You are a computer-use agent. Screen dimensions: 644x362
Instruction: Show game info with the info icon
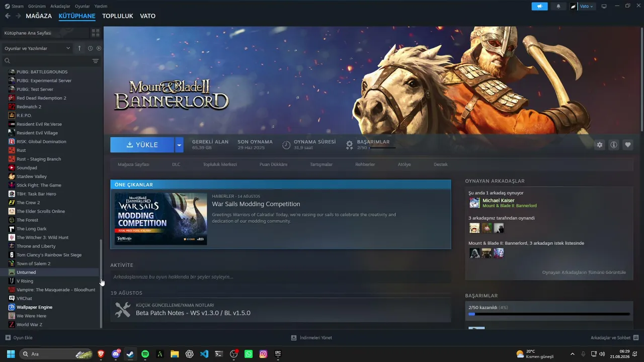tap(614, 145)
